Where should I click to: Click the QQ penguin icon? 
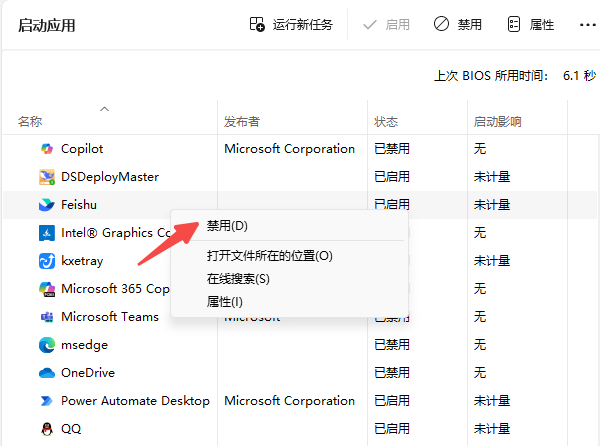46,429
